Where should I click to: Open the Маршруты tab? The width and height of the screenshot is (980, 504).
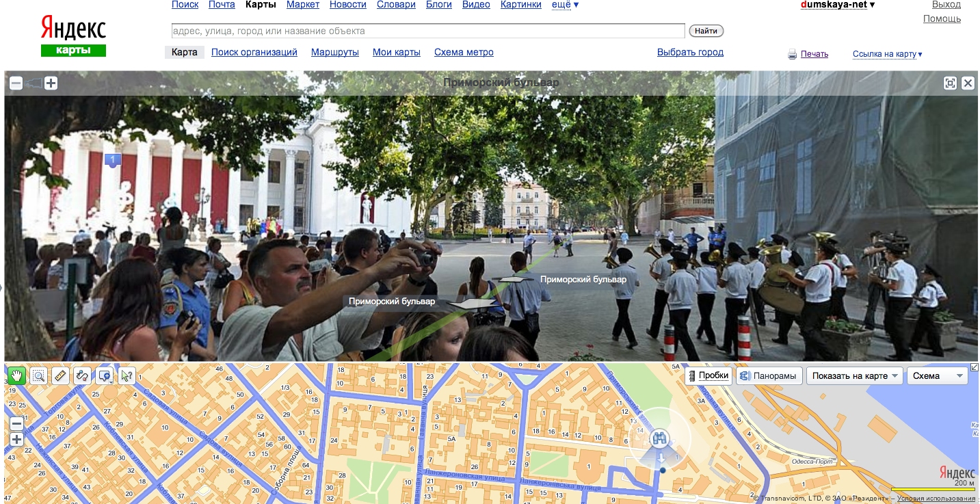pyautogui.click(x=334, y=52)
